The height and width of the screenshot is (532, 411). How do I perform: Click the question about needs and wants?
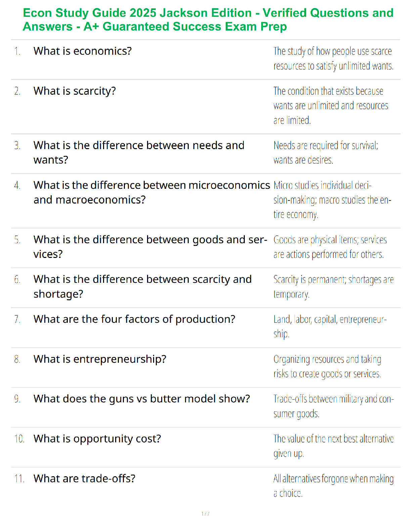coord(139,152)
